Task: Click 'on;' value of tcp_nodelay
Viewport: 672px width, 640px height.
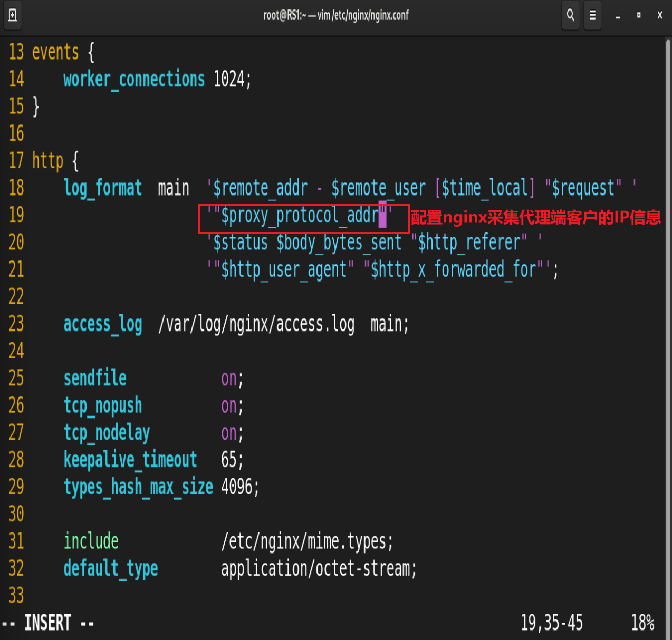Action: point(232,433)
